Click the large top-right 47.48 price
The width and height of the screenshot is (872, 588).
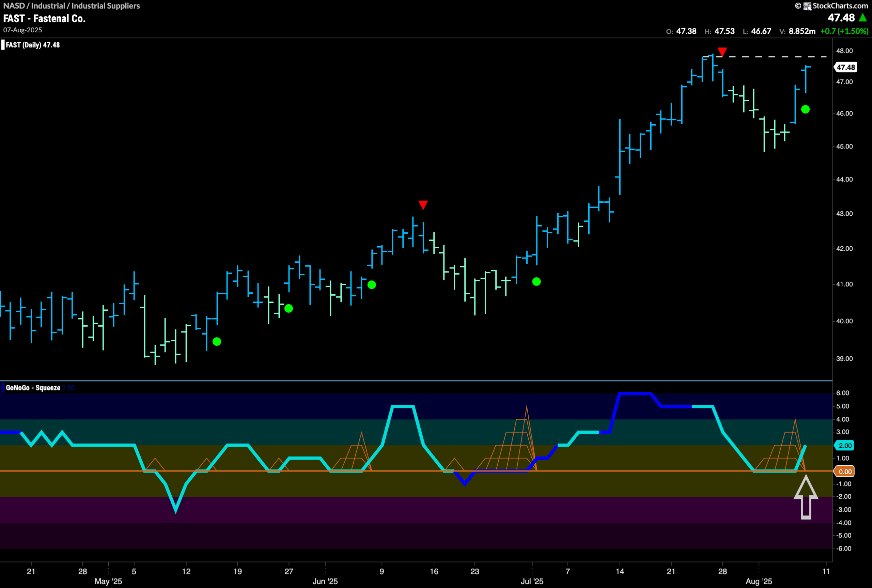(x=841, y=18)
